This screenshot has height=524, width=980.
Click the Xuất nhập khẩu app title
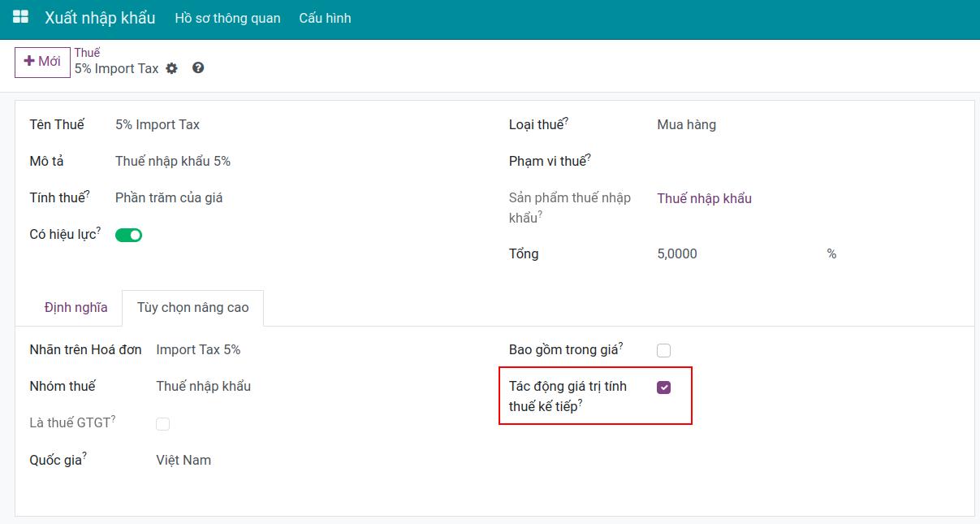point(100,18)
